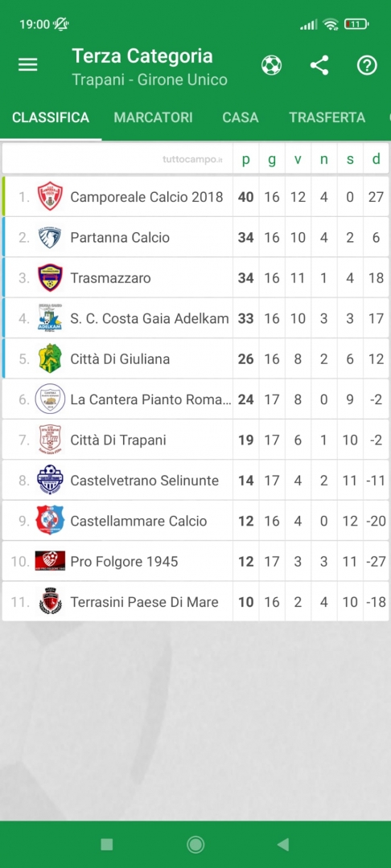Switch to the MARCATORI tab
The image size is (391, 868).
[154, 117]
